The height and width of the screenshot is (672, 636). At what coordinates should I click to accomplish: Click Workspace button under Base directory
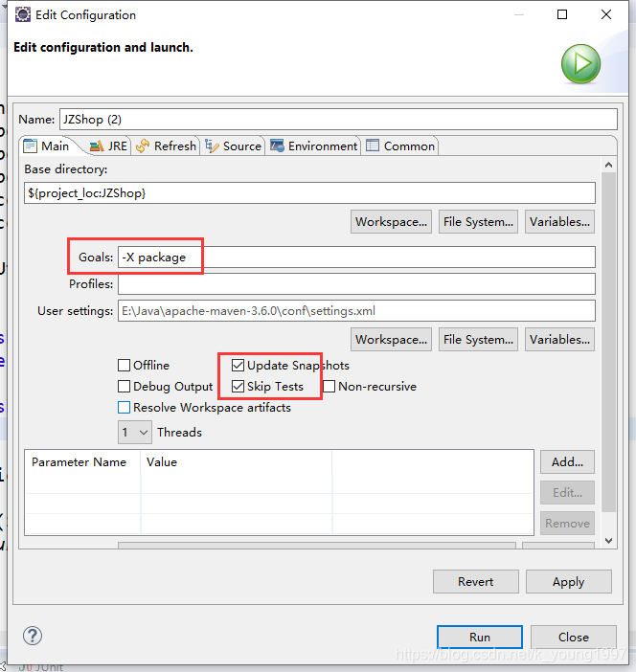click(391, 221)
